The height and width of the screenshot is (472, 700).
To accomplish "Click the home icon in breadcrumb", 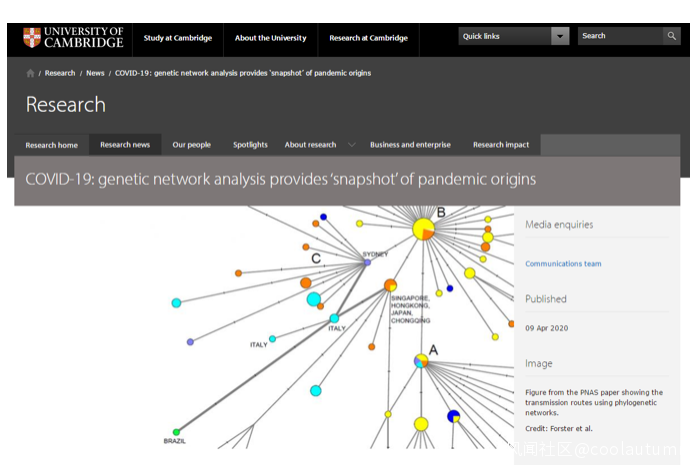I will tap(30, 73).
